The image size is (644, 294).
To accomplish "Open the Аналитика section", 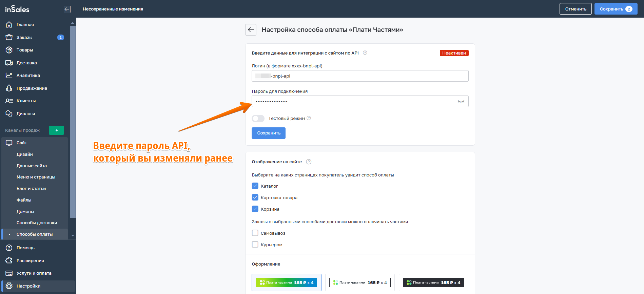I will pos(28,76).
